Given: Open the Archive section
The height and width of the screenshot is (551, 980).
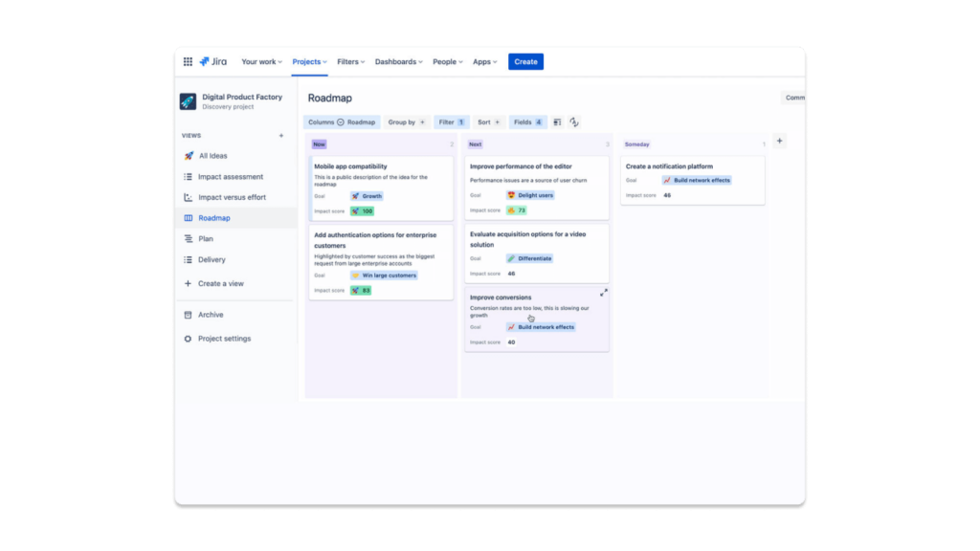Looking at the screenshot, I should pos(211,315).
